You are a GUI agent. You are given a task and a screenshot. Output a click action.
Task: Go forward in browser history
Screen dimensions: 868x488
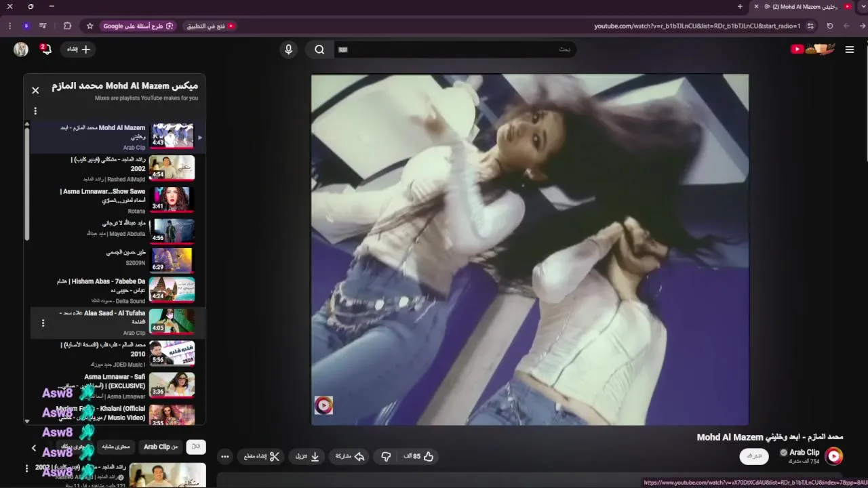click(846, 26)
